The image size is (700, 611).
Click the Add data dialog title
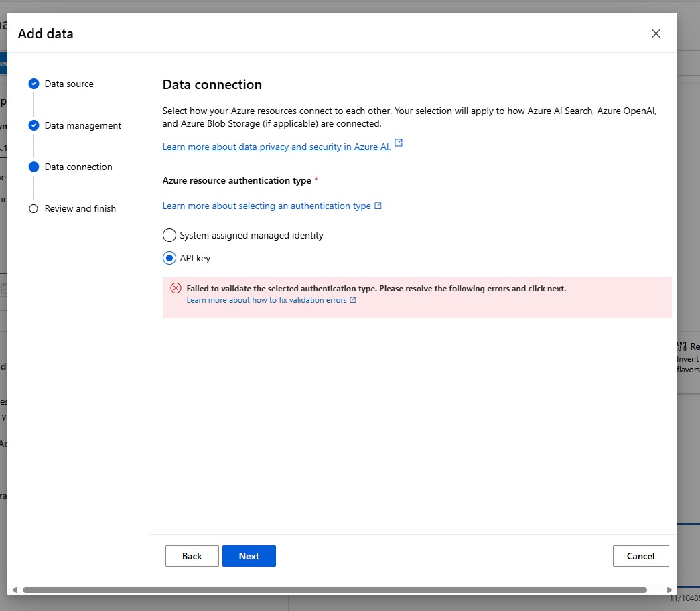point(46,33)
